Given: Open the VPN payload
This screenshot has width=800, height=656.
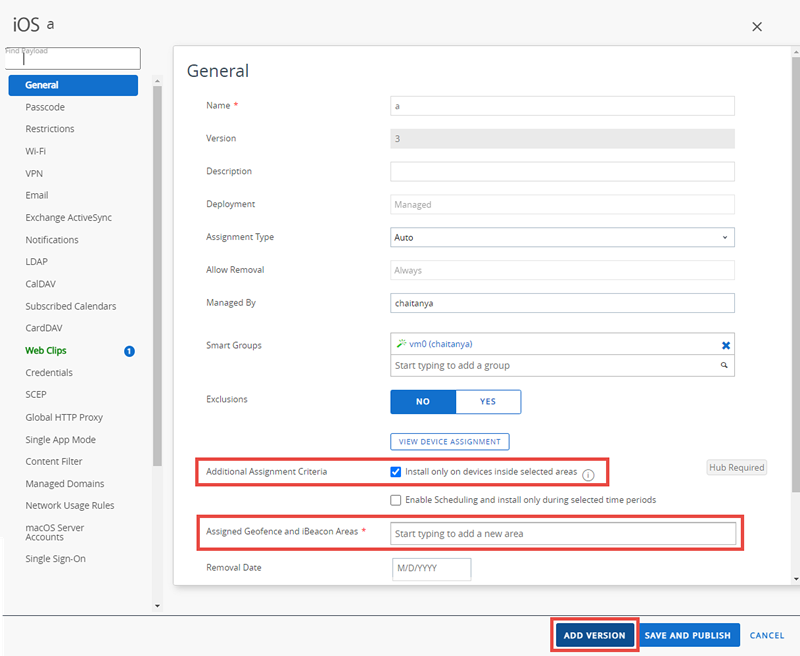Looking at the screenshot, I should (34, 173).
